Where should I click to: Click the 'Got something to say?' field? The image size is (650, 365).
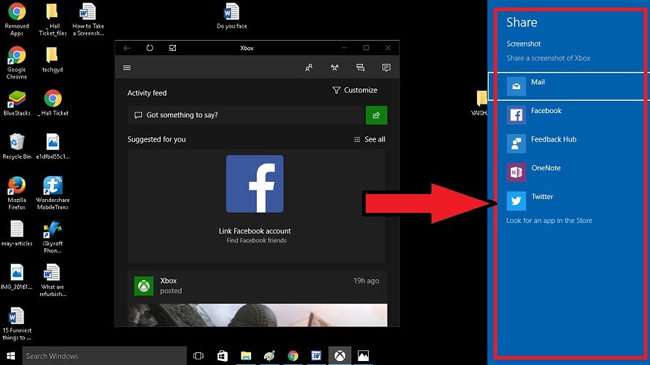pyautogui.click(x=246, y=115)
